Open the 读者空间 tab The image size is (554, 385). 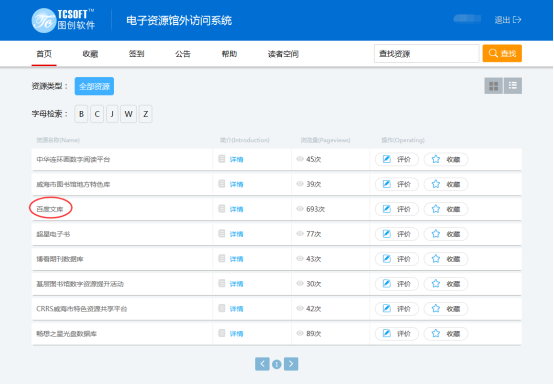coord(283,54)
